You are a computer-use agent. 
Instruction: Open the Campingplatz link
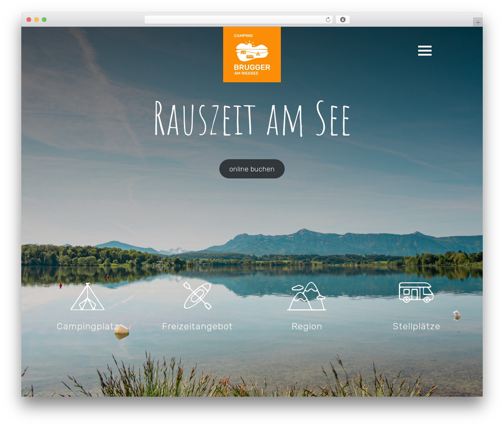[x=87, y=326]
